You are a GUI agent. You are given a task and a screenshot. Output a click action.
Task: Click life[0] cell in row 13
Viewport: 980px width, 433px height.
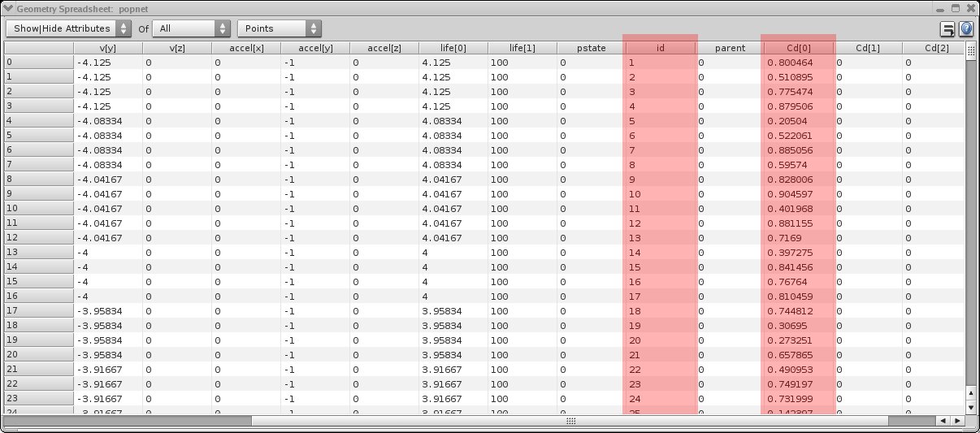[x=453, y=252]
